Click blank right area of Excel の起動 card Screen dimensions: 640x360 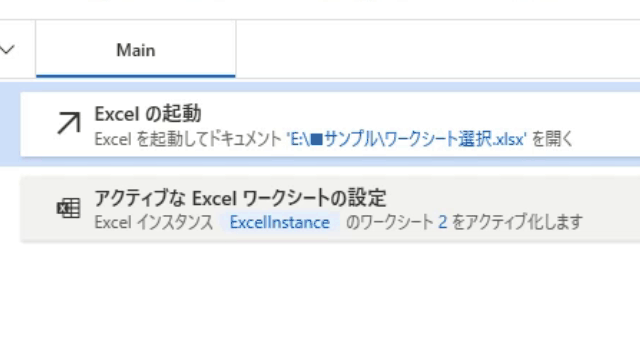click(x=608, y=124)
